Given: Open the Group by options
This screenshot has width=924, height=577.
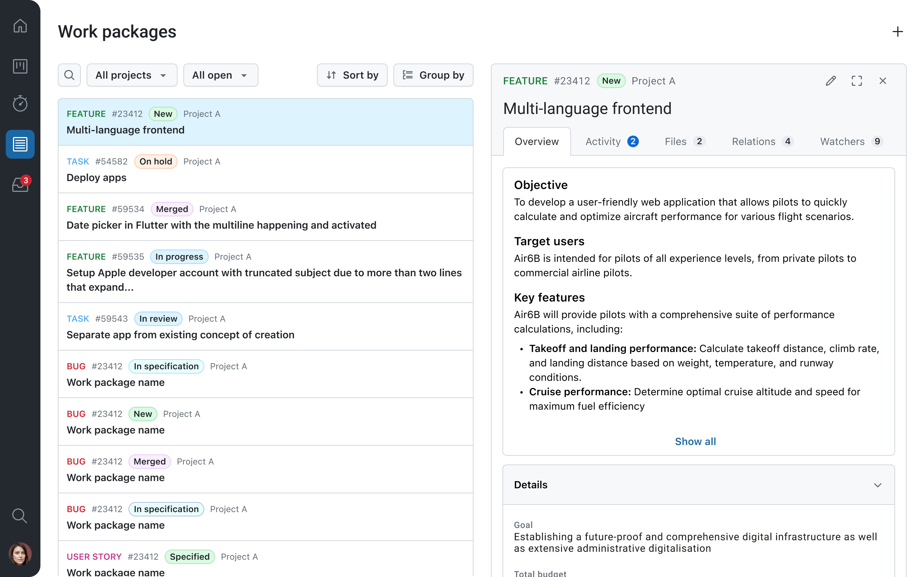Looking at the screenshot, I should tap(433, 75).
